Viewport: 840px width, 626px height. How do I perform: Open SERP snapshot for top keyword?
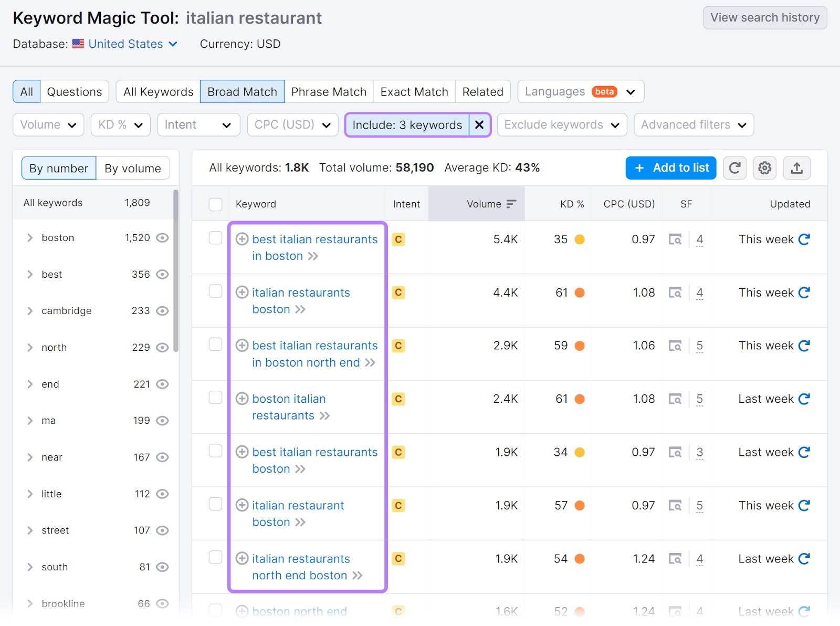676,239
